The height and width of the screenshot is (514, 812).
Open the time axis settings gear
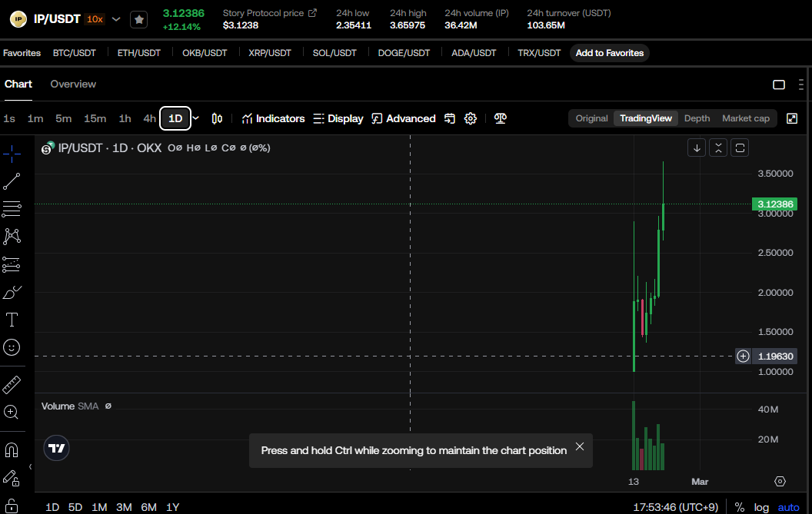coord(780,482)
